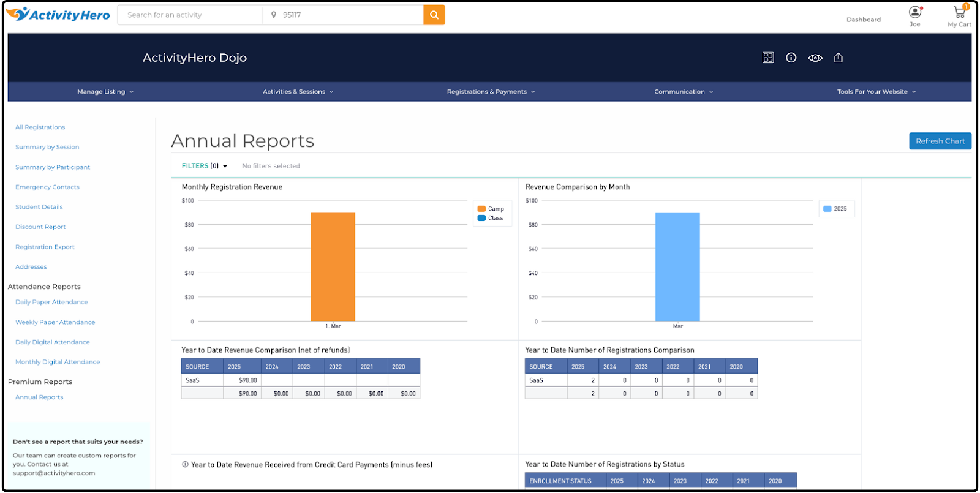Screen dimensions: 980x493
Task: Click the blue Class color swatch
Action: click(x=481, y=218)
